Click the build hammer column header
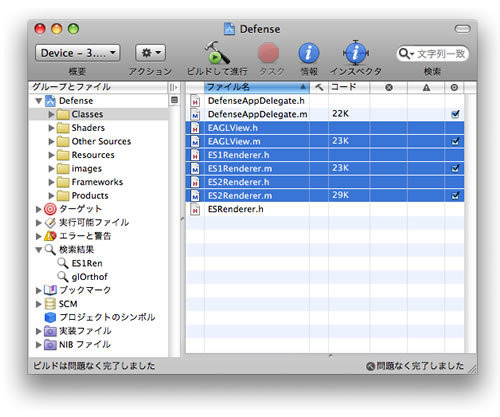This screenshot has width=500, height=417. click(x=319, y=87)
